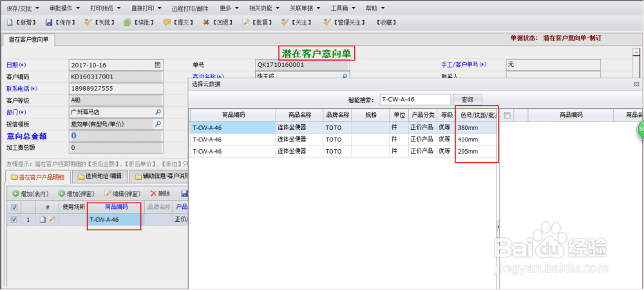This screenshot has width=644, height=290.
Task: Click the 查询 search button
Action: (468, 99)
